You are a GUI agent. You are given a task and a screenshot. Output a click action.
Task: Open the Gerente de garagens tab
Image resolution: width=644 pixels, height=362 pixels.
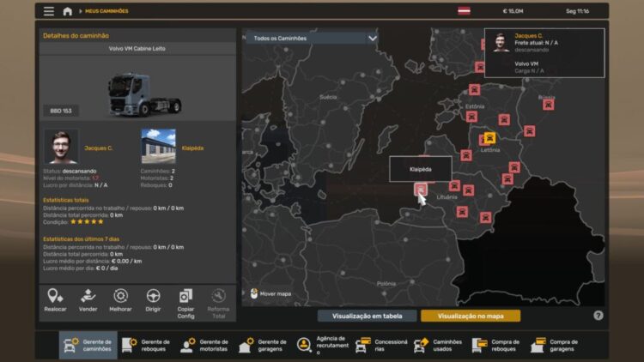pyautogui.click(x=263, y=345)
